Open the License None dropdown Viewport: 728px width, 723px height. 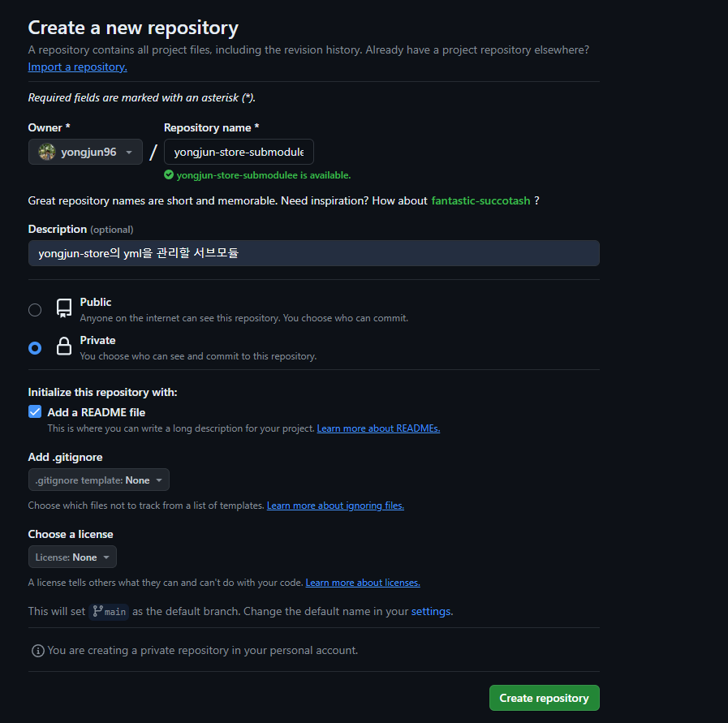click(x=72, y=557)
